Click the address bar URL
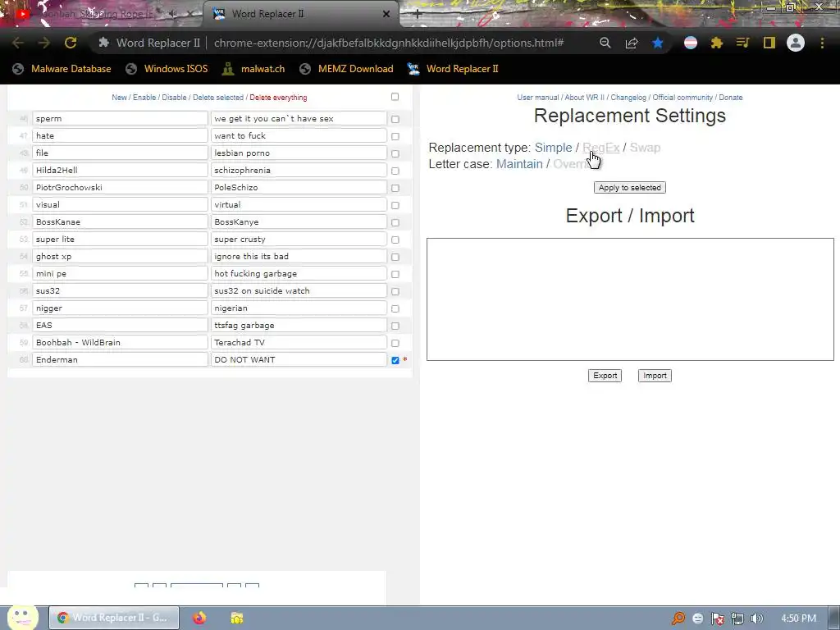Screen dimensions: 840x630 coord(389,43)
